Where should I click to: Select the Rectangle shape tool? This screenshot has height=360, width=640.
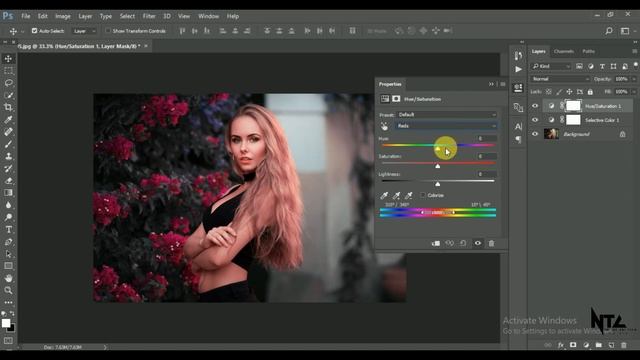click(x=8, y=266)
